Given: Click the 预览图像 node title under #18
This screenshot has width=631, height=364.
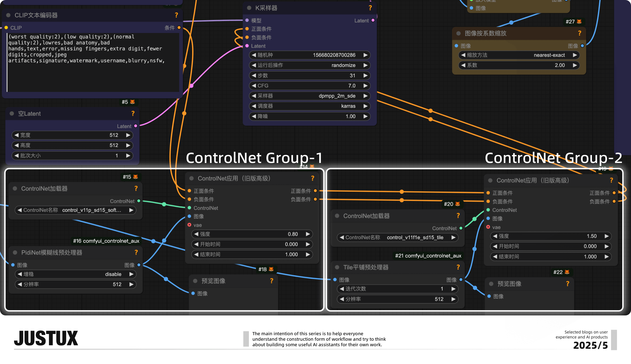Looking at the screenshot, I should pyautogui.click(x=213, y=281).
